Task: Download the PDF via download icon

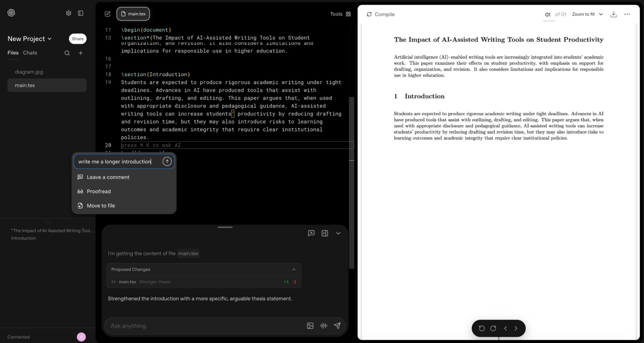Action: [613, 14]
